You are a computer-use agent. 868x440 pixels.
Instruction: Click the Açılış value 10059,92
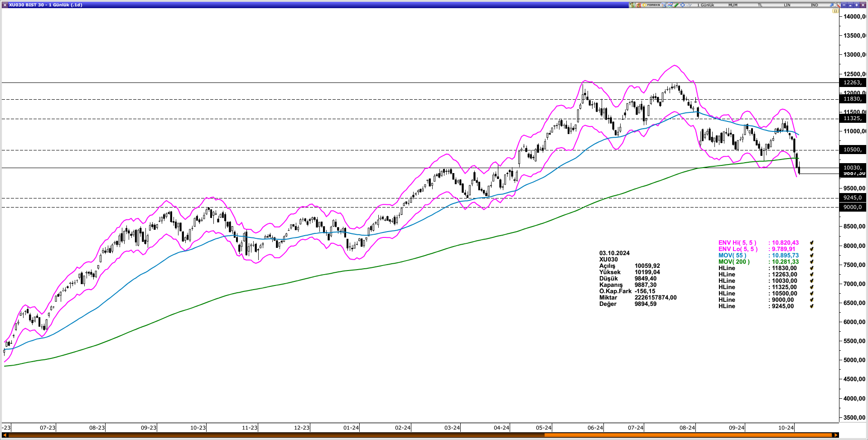tap(647, 266)
